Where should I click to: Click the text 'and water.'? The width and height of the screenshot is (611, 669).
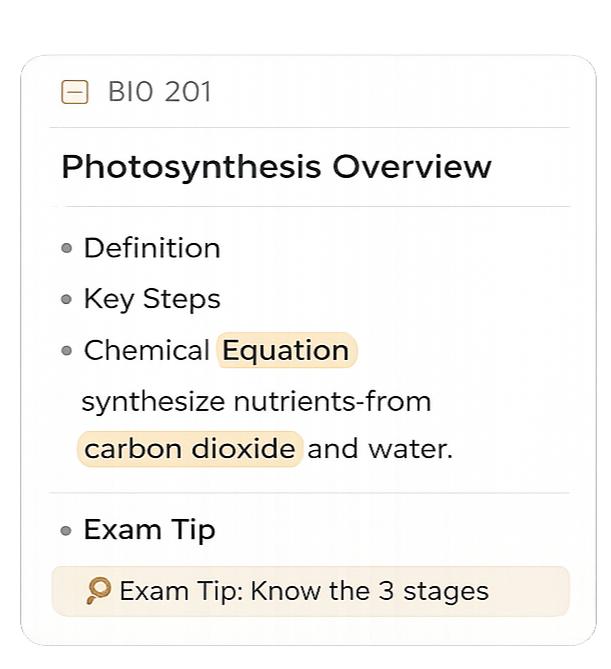tap(380, 449)
